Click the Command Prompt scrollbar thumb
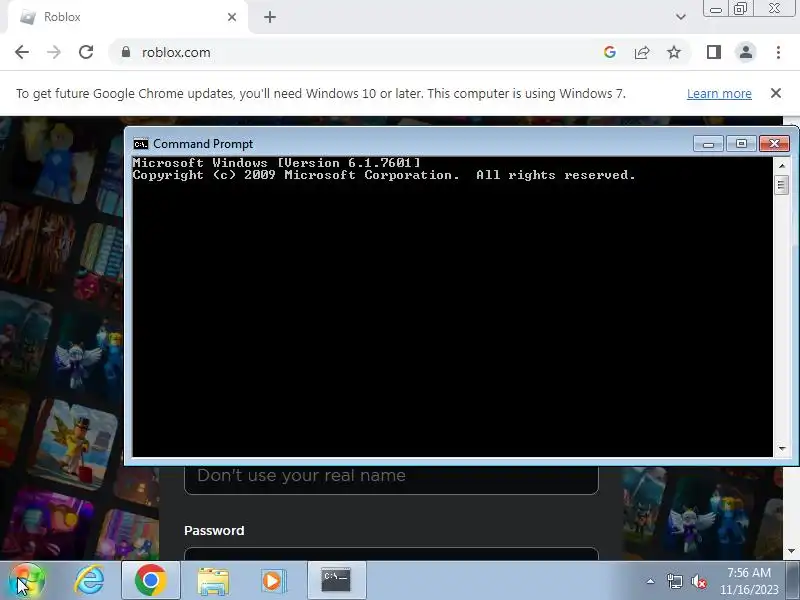The image size is (800, 600). (x=781, y=185)
